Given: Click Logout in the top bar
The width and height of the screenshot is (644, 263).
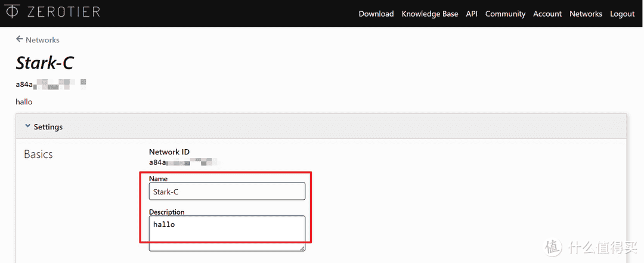Looking at the screenshot, I should click(622, 14).
